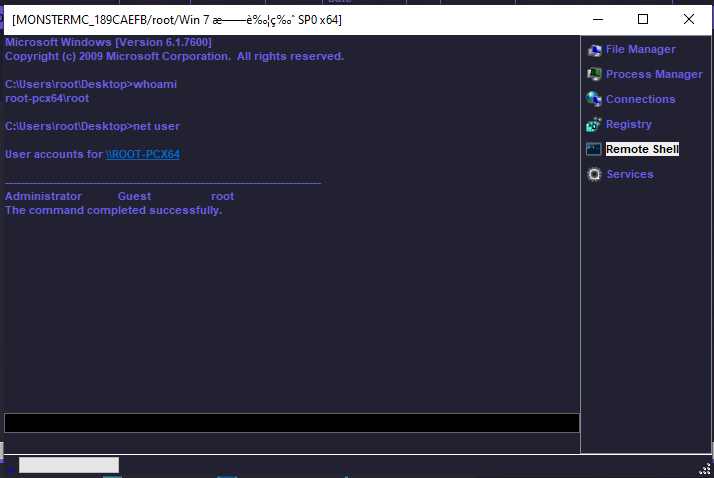
Task: Select the highlighted Remote Shell label
Action: pos(642,149)
